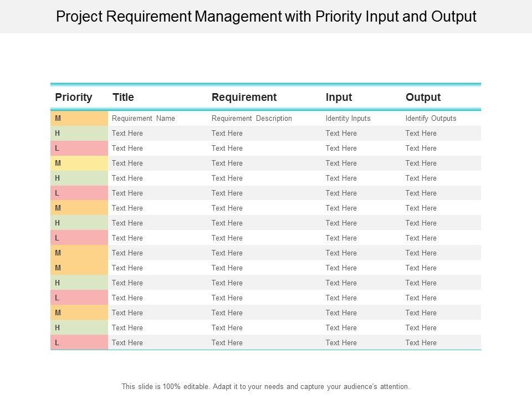Click the last row's Output "Text Here"
This screenshot has height=399, width=532.
click(x=421, y=343)
